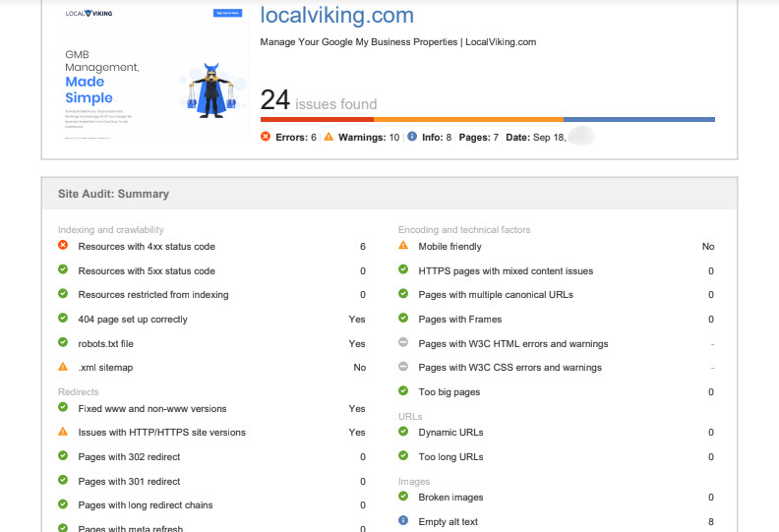Click the red Errors icon in the issues summary
Image resolution: width=779 pixels, height=532 pixels.
click(x=266, y=137)
